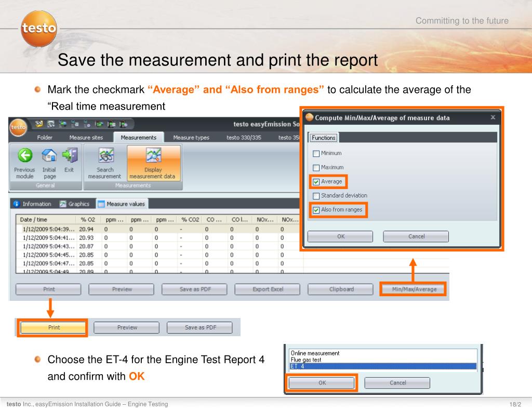
Task: Click the second quick-access toolbar icon
Action: click(x=51, y=124)
